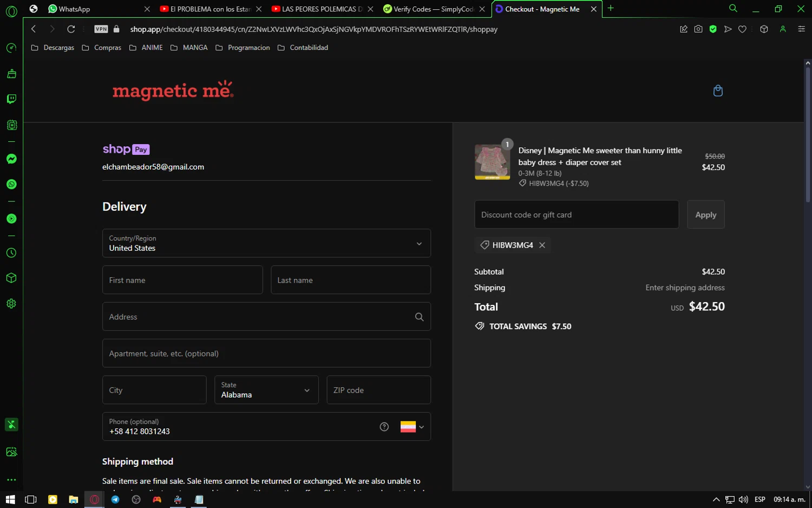Click the ZIP code field
Image resolution: width=812 pixels, height=508 pixels.
tap(379, 390)
